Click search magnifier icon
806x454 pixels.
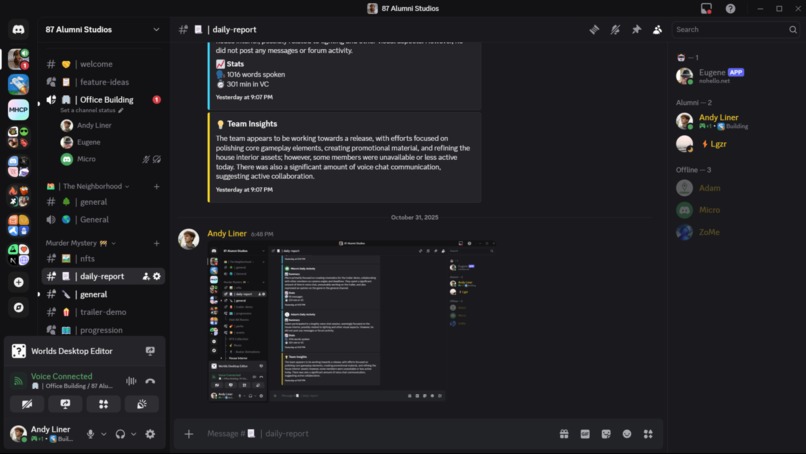[793, 30]
